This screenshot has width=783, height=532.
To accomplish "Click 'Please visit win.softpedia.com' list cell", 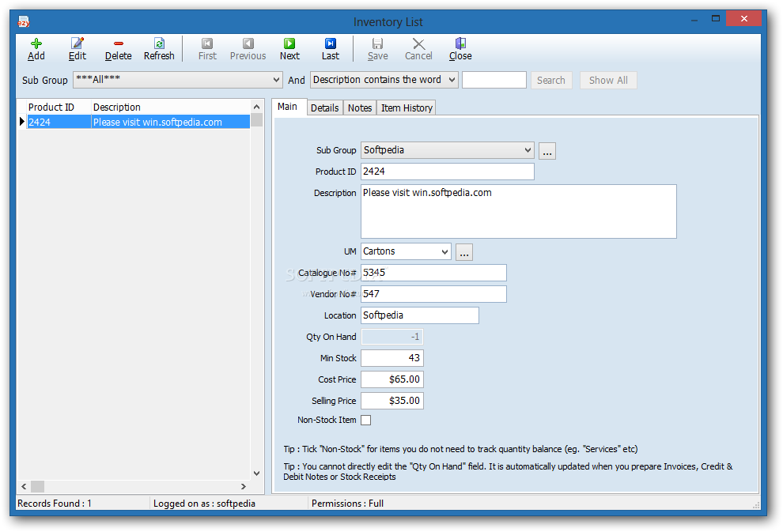I will coord(170,122).
